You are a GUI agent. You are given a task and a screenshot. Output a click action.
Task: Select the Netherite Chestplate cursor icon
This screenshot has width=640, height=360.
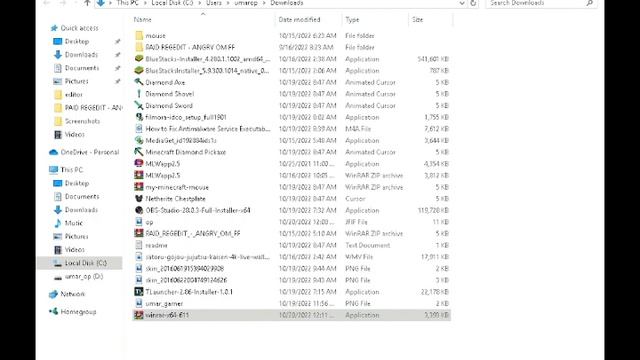click(139, 199)
